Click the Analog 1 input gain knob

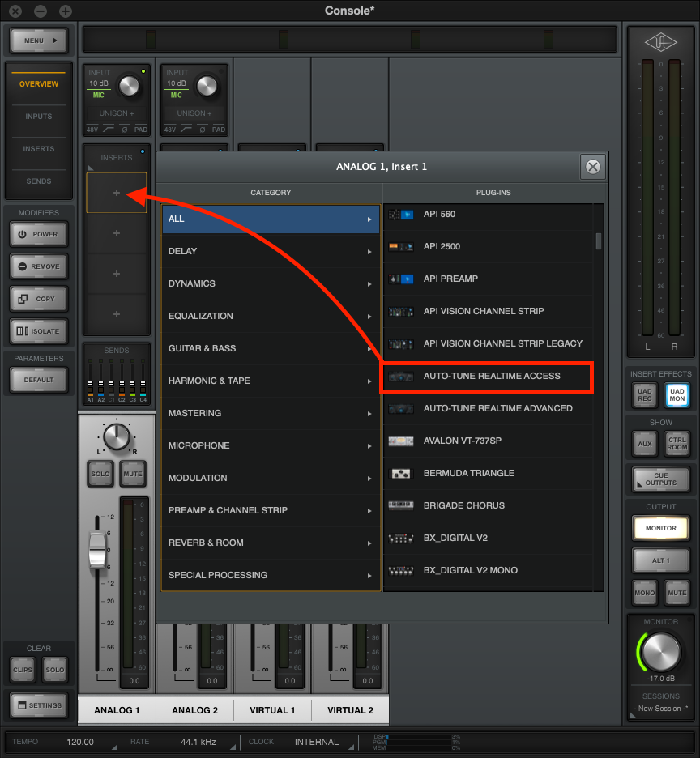click(x=129, y=87)
